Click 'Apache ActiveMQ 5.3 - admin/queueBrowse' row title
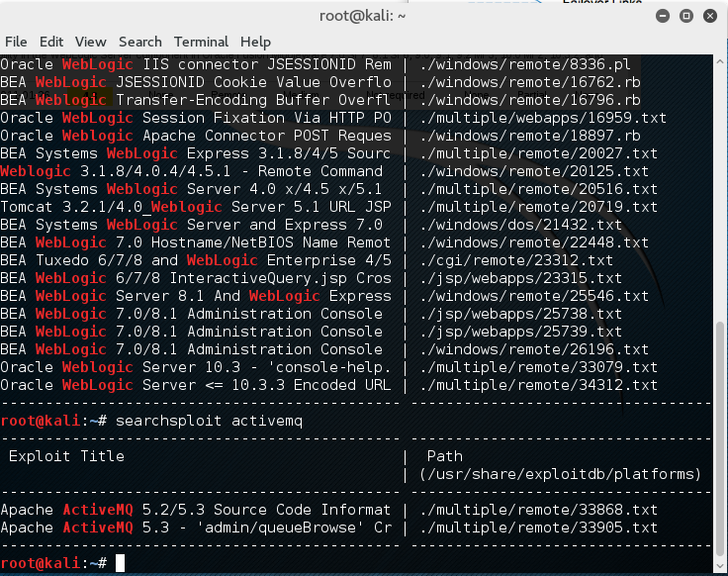Screen dimensions: 728x576 tap(196, 528)
